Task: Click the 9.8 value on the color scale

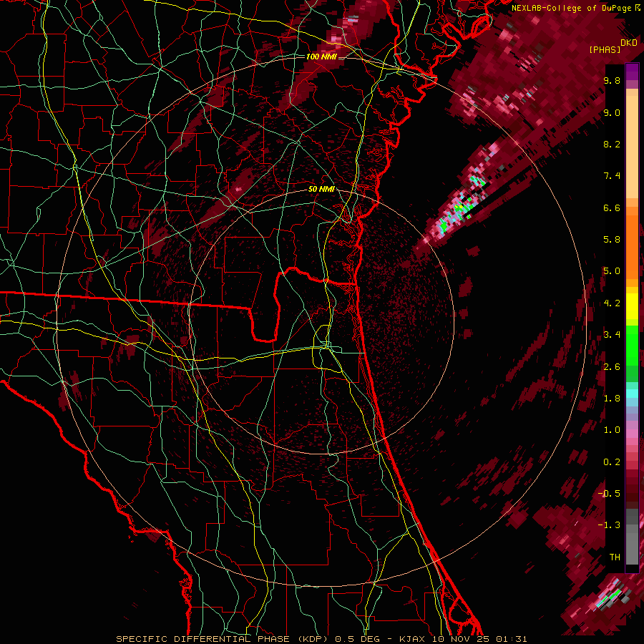Action: tap(612, 80)
